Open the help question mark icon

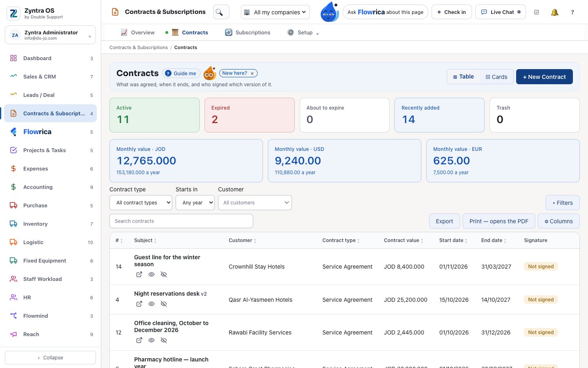tap(572, 12)
